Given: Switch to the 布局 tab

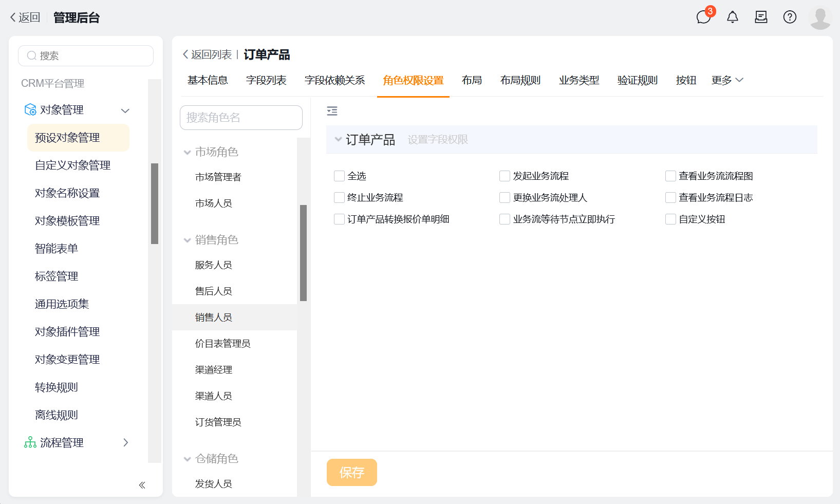Looking at the screenshot, I should click(472, 80).
